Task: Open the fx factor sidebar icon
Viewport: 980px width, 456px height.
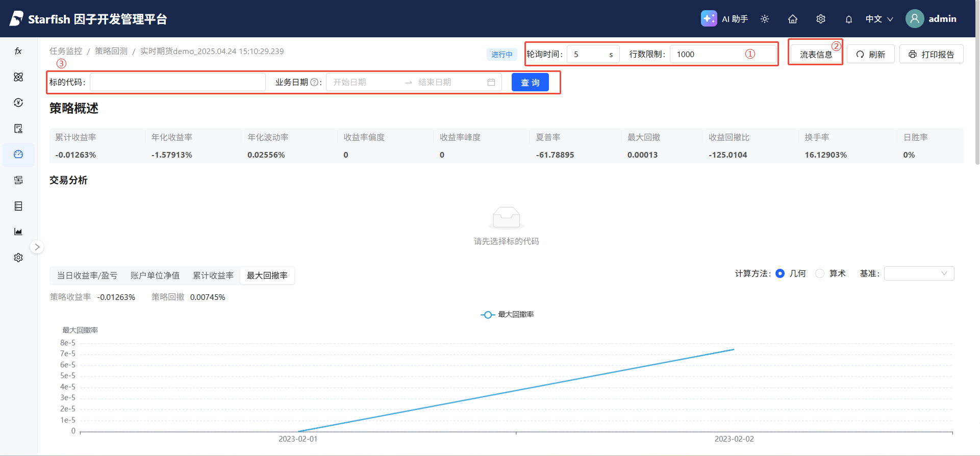Action: pyautogui.click(x=18, y=51)
